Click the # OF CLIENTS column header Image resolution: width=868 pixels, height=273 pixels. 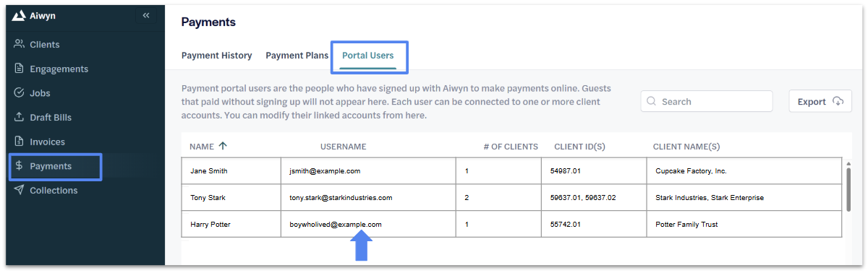511,147
